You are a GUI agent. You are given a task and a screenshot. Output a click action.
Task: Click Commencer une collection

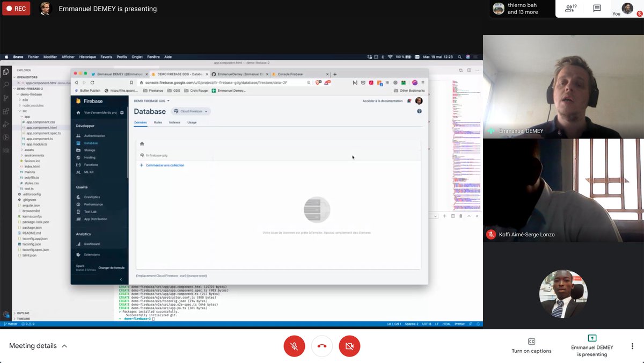[162, 165]
